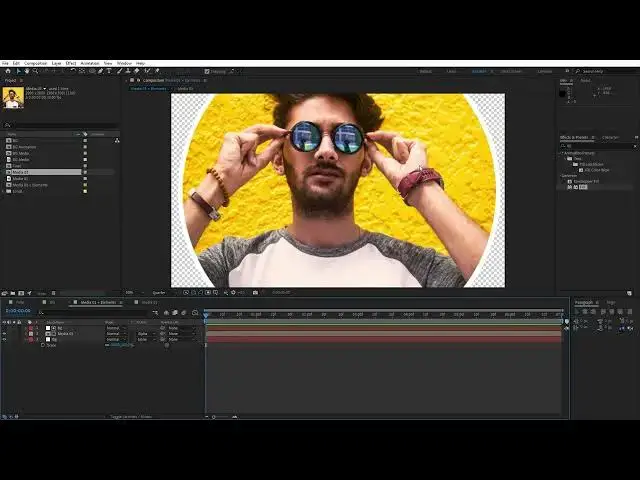Image resolution: width=640 pixels, height=480 pixels.
Task: Select the Hand tool in the toolbar
Action: (x=25, y=71)
